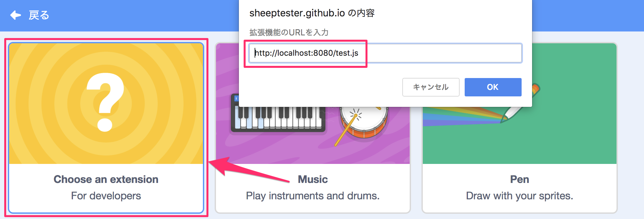Select the "For developers" description
Screen dimensions: 644x219
tap(106, 196)
